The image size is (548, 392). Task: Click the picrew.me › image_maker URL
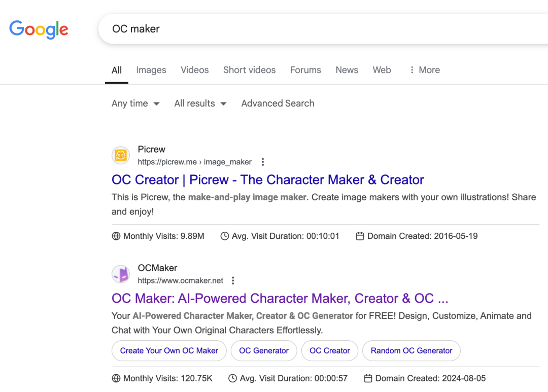[x=195, y=162]
